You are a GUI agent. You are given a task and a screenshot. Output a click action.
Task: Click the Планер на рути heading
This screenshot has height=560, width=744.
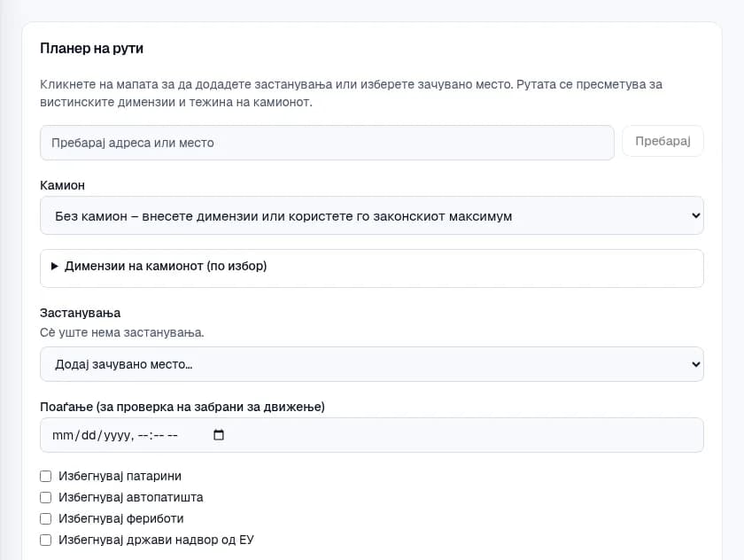click(91, 49)
